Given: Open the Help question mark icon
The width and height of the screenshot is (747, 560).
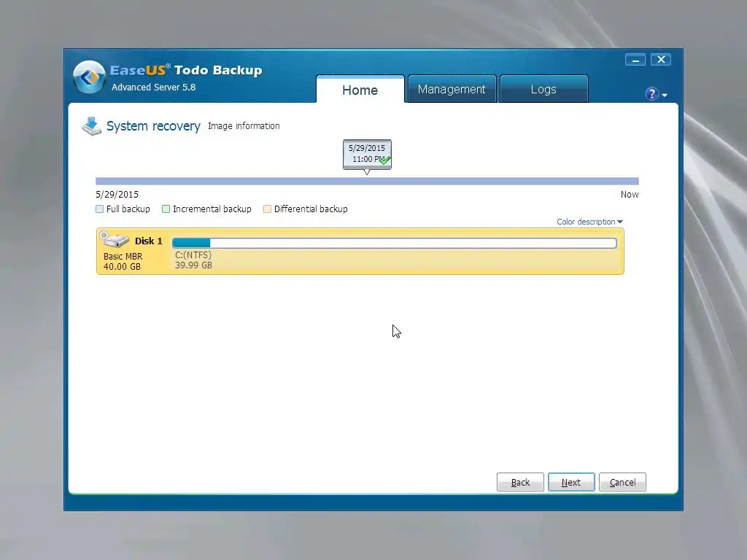Looking at the screenshot, I should point(651,94).
